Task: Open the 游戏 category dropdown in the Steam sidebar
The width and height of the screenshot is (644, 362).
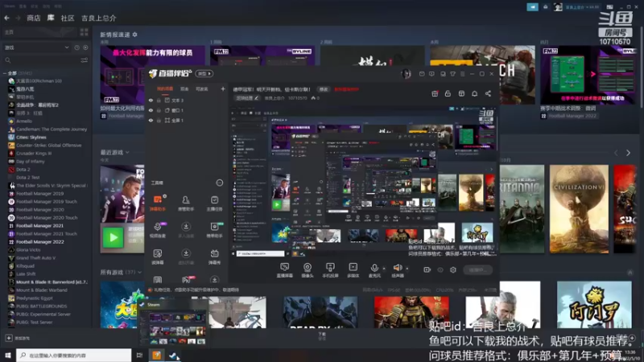Action: [x=37, y=47]
